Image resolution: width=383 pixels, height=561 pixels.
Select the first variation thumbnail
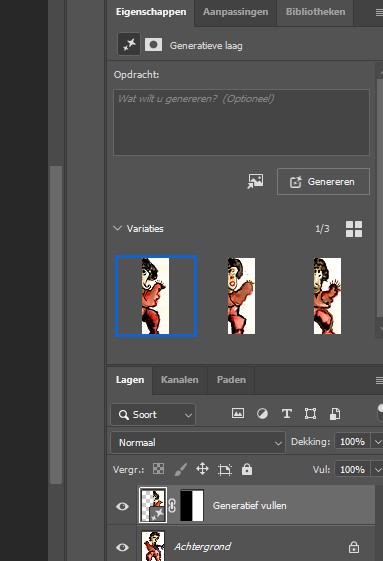click(156, 296)
